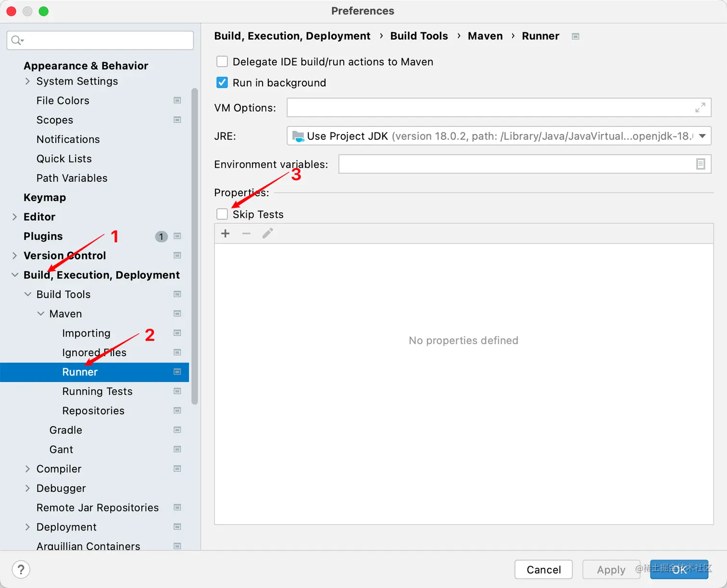The image size is (727, 588).
Task: Select Path Variables in the tree
Action: (x=72, y=178)
